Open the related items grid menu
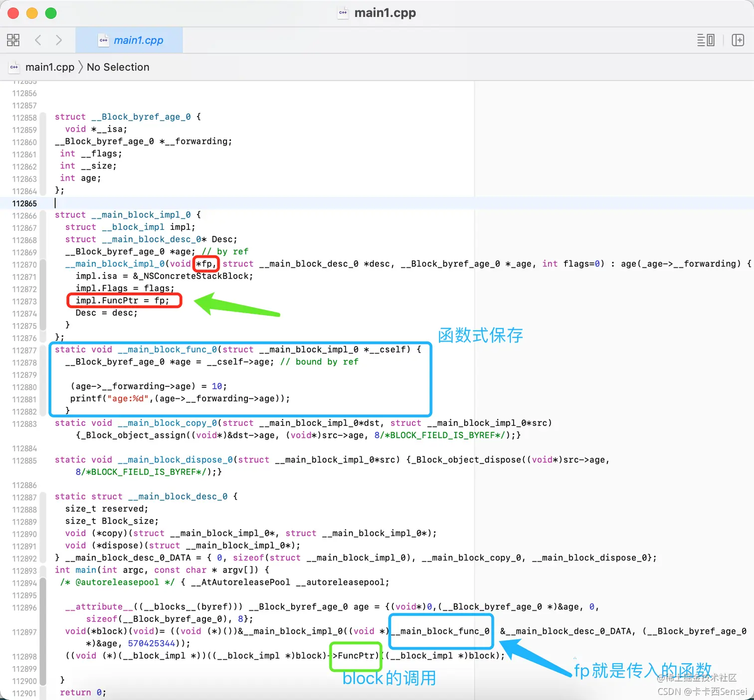 pos(13,40)
